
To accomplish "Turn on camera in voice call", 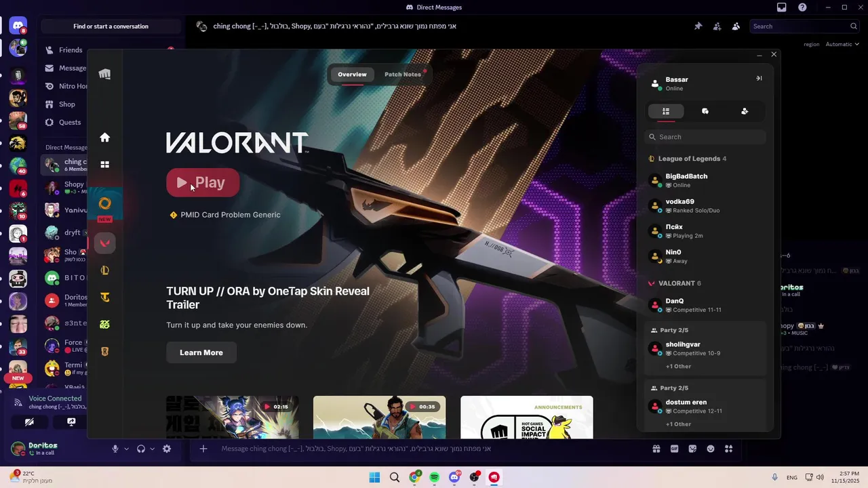I will (29, 422).
